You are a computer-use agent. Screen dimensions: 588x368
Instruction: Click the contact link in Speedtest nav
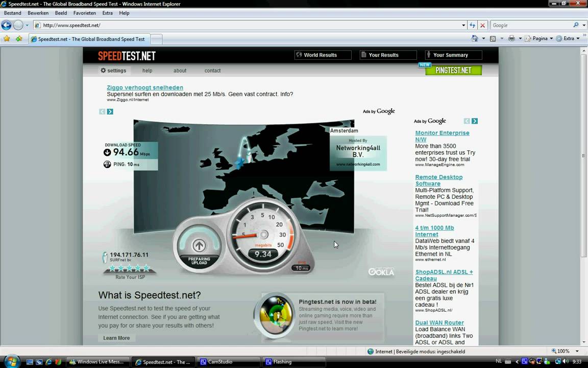[212, 71]
